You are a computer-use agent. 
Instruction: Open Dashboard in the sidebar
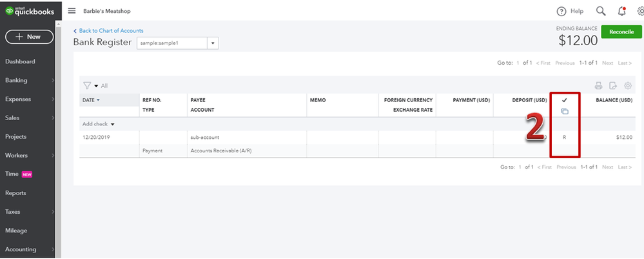click(x=20, y=61)
